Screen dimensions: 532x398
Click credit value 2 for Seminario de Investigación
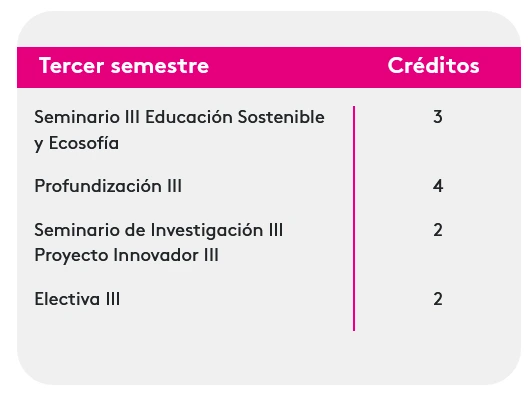(438, 230)
